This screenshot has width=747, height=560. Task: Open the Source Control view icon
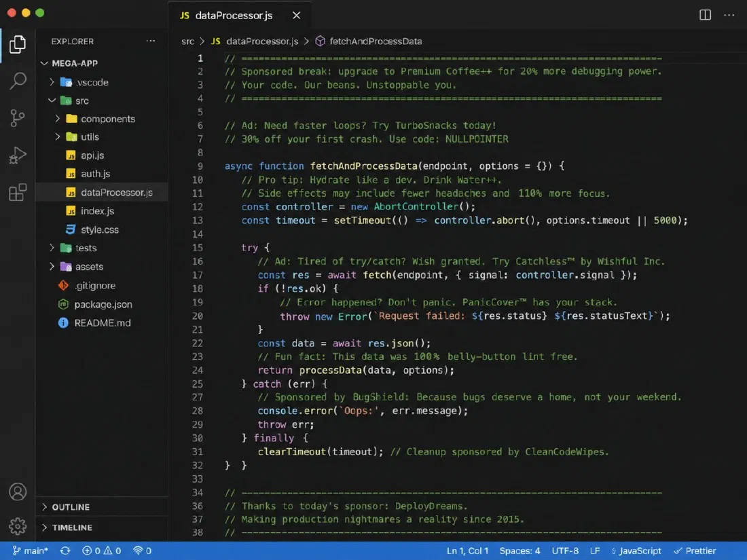pyautogui.click(x=18, y=118)
